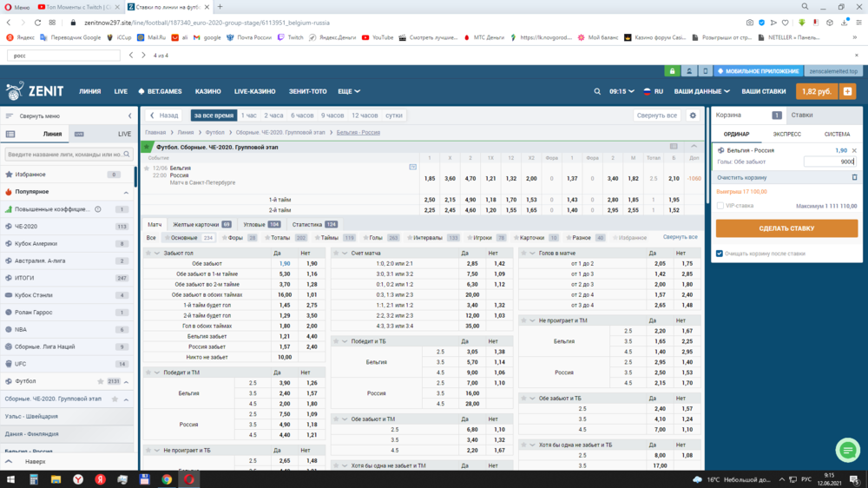Uncheck Очищать корзину после ставки
The width and height of the screenshot is (868, 488).
[720, 254]
